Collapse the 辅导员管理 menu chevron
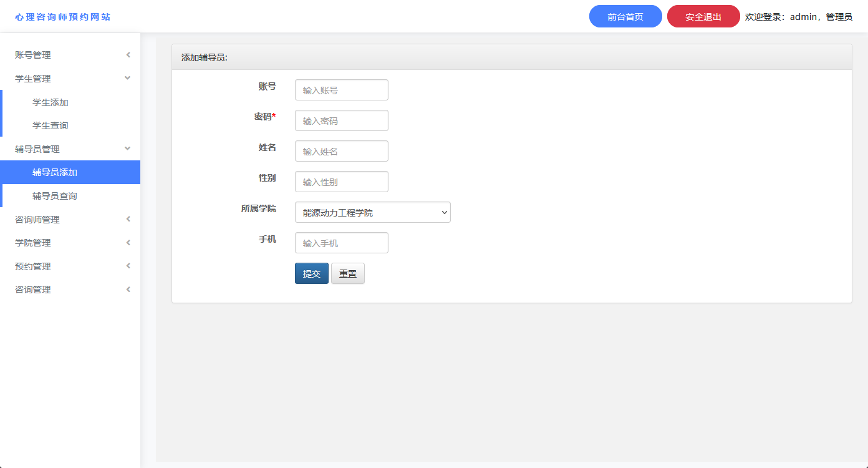 click(128, 149)
